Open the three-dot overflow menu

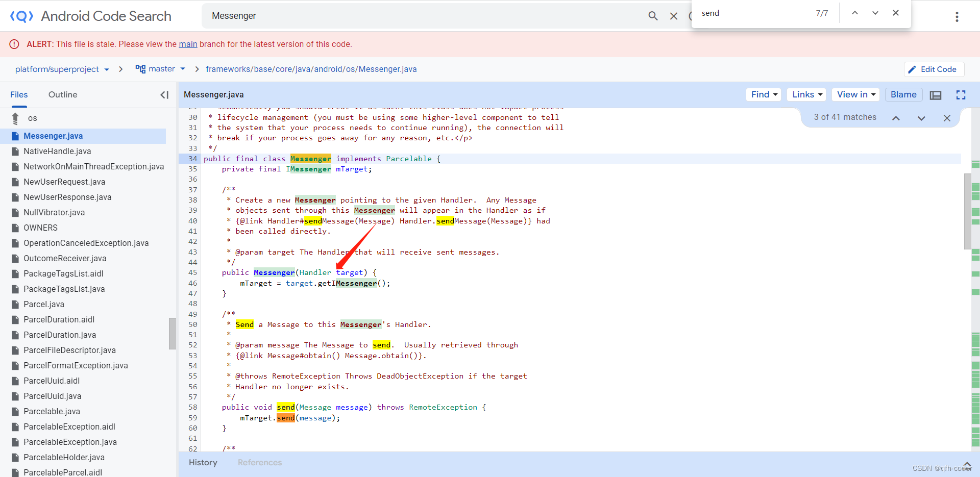pyautogui.click(x=957, y=17)
